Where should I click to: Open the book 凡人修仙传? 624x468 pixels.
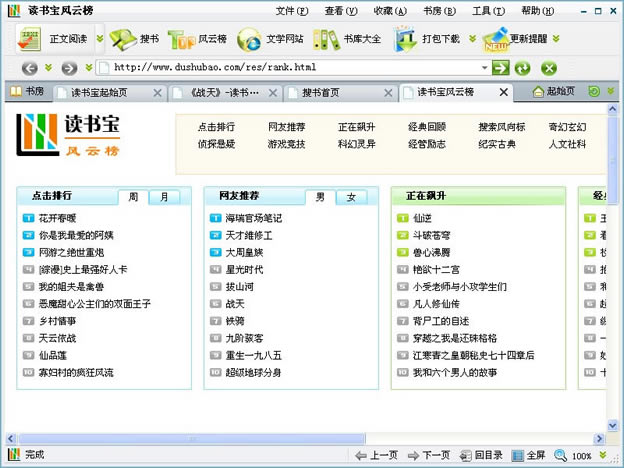click(x=436, y=304)
